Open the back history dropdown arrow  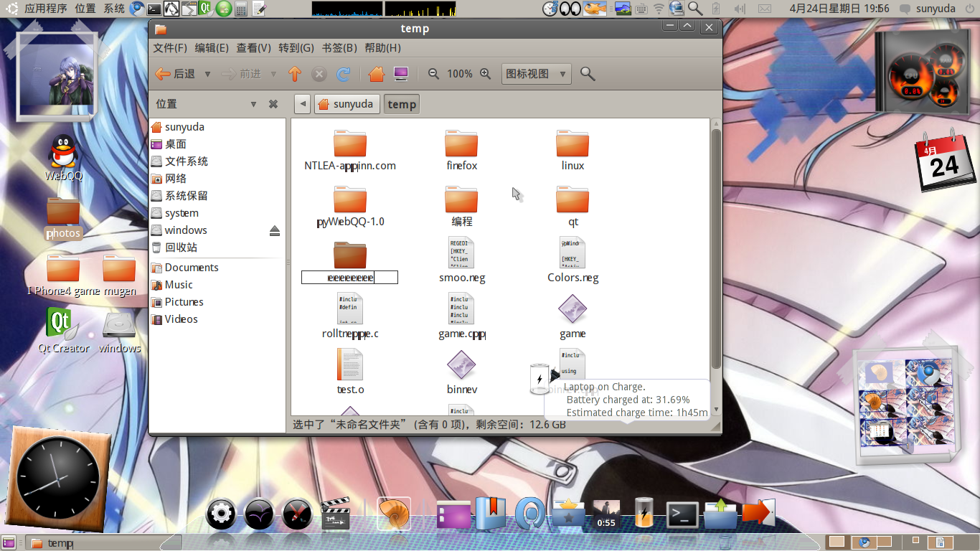click(207, 74)
